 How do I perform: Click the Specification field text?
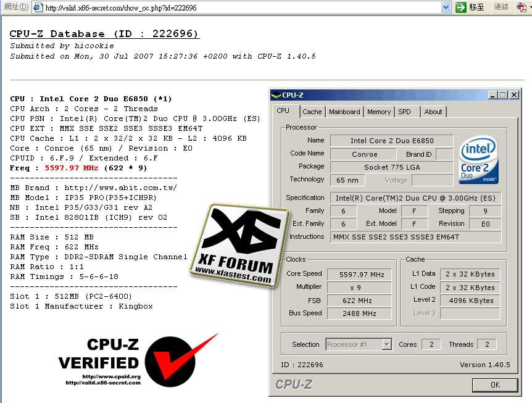(x=415, y=198)
